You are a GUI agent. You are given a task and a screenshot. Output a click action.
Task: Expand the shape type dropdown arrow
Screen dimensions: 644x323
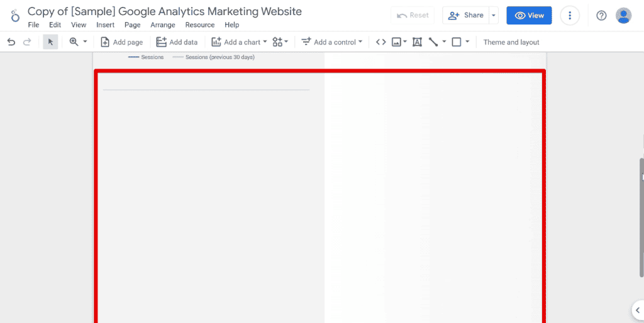(467, 42)
